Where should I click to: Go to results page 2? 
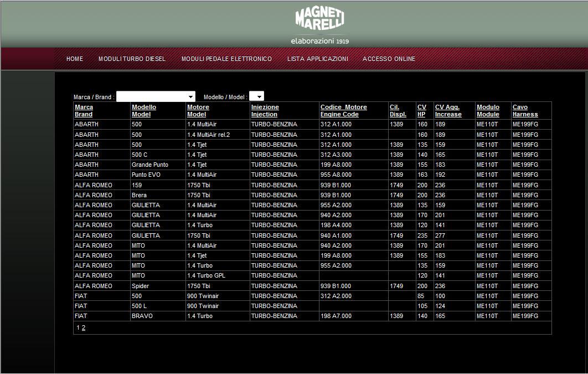coord(84,328)
